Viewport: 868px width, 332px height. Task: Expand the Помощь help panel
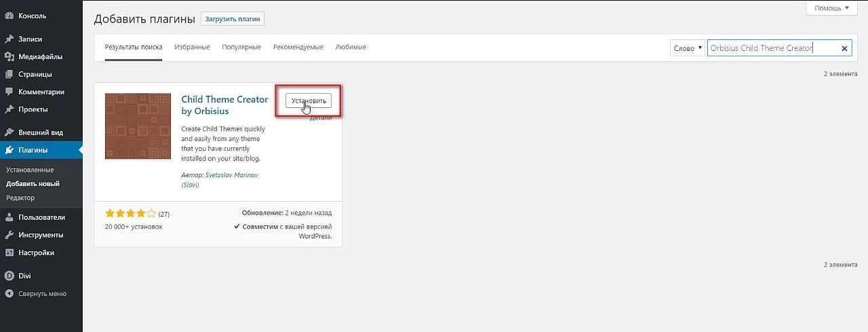pyautogui.click(x=831, y=8)
